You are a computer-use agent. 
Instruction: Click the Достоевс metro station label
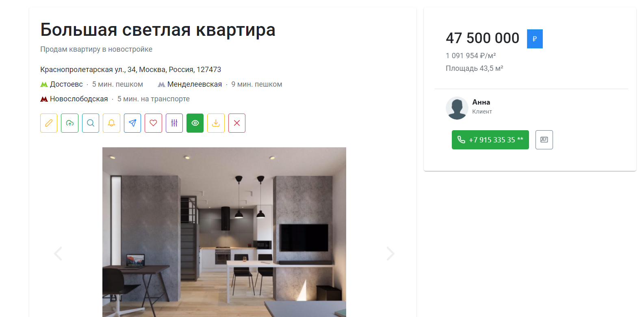point(66,84)
